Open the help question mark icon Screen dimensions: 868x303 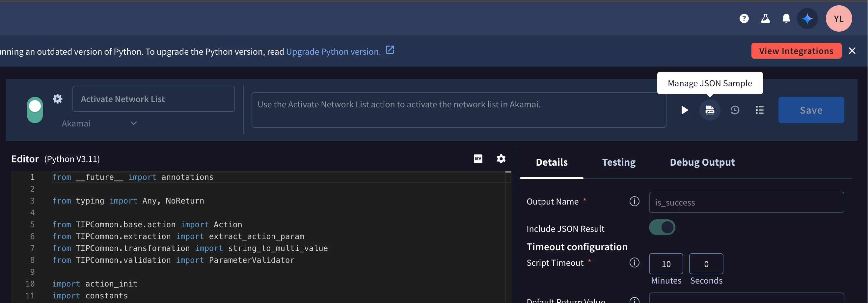[x=744, y=18]
